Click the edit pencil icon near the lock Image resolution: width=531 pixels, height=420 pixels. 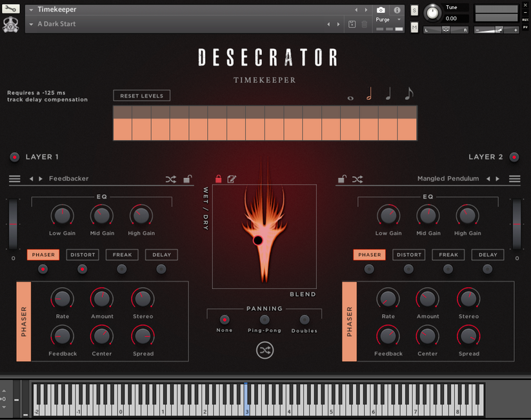[232, 179]
